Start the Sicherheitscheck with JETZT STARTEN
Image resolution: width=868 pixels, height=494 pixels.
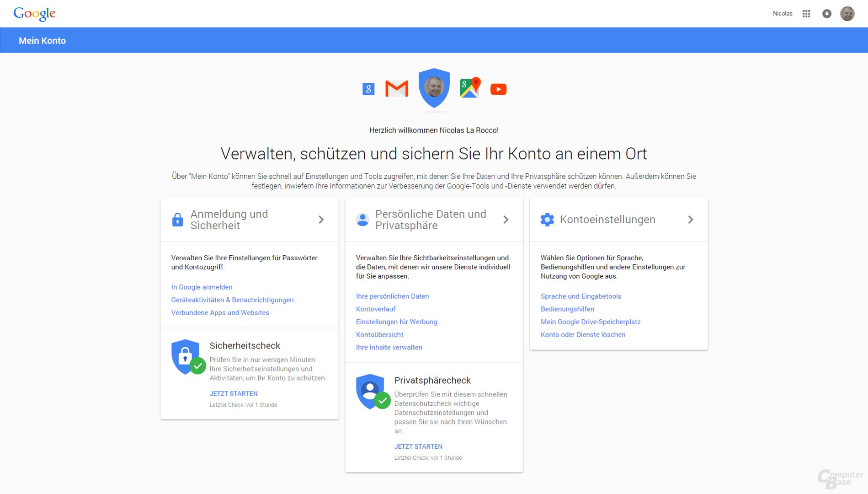[x=234, y=394]
